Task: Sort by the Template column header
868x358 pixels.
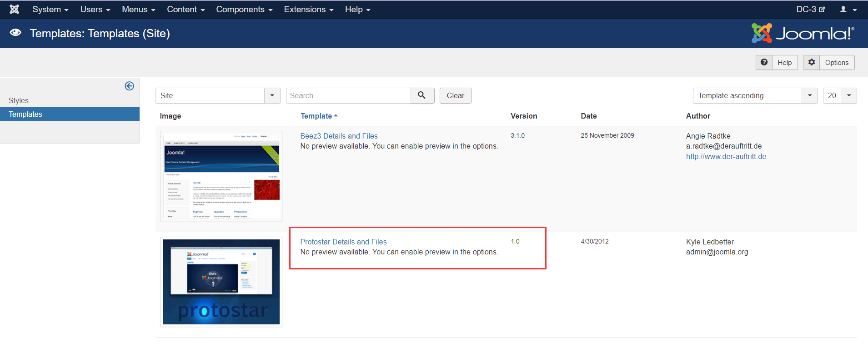Action: click(x=319, y=116)
